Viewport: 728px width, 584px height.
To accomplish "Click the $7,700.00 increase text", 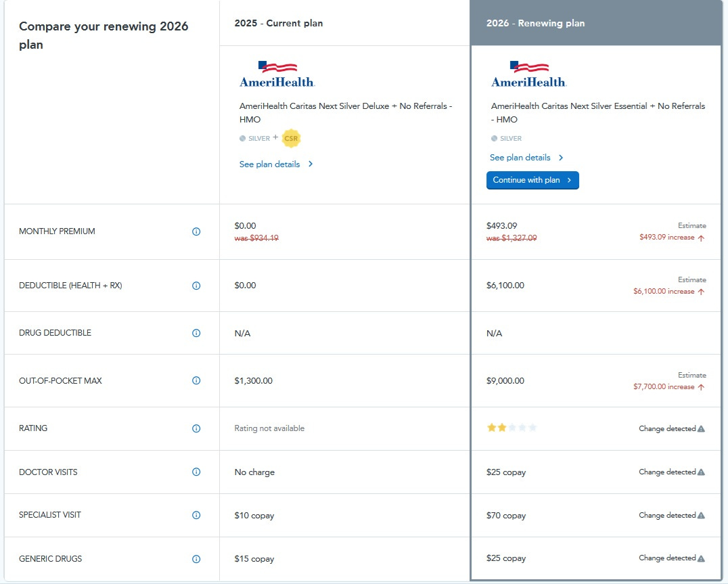I will pos(664,386).
